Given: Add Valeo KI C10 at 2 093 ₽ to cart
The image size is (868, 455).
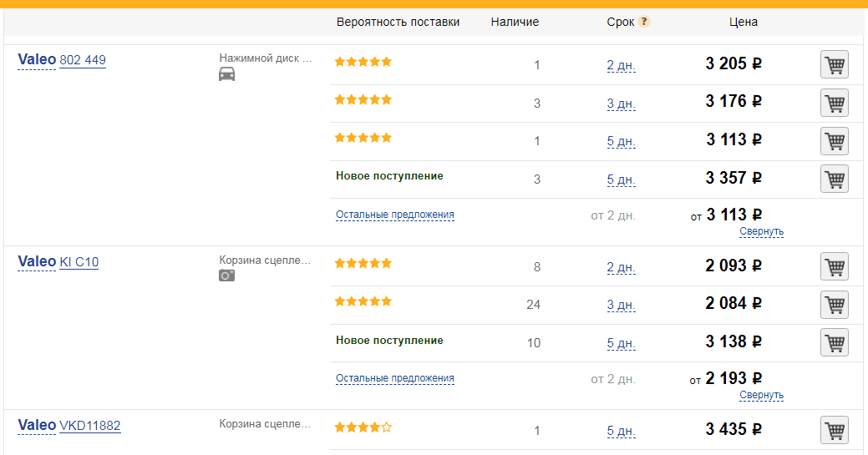Looking at the screenshot, I should tap(834, 266).
